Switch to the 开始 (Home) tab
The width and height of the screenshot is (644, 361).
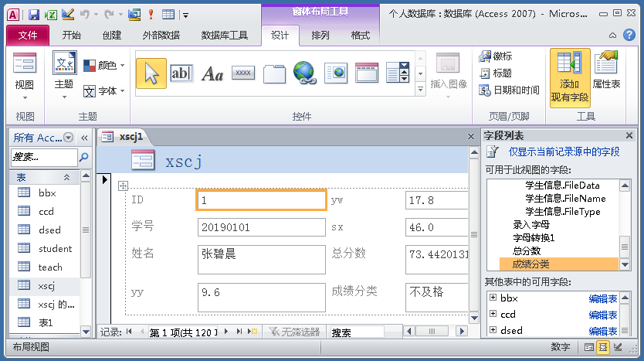(x=72, y=36)
